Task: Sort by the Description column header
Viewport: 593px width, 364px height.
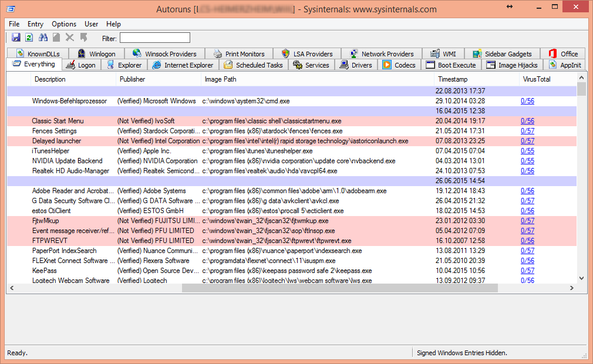Action: pos(73,79)
